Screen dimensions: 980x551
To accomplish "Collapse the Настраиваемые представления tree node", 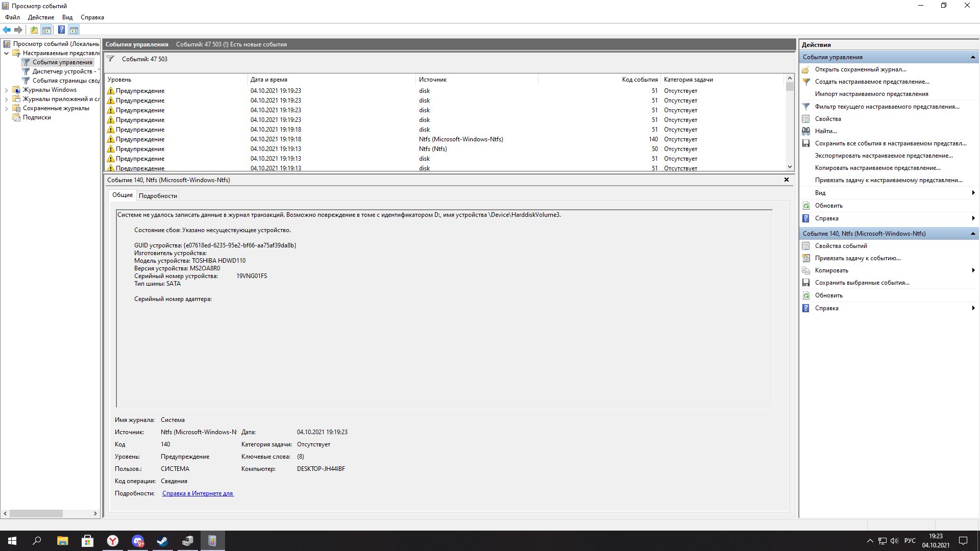I will pos(6,53).
